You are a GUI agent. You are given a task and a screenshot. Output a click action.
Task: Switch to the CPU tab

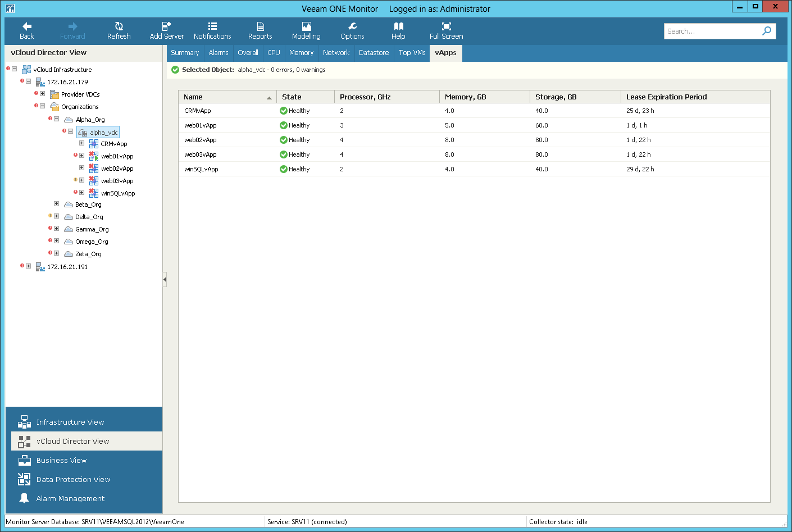click(x=274, y=53)
